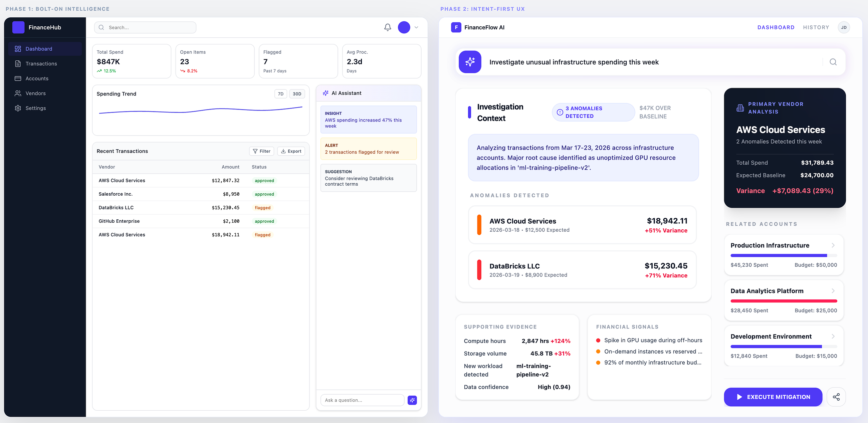Click the Export button
This screenshot has height=423, width=868.
click(291, 151)
